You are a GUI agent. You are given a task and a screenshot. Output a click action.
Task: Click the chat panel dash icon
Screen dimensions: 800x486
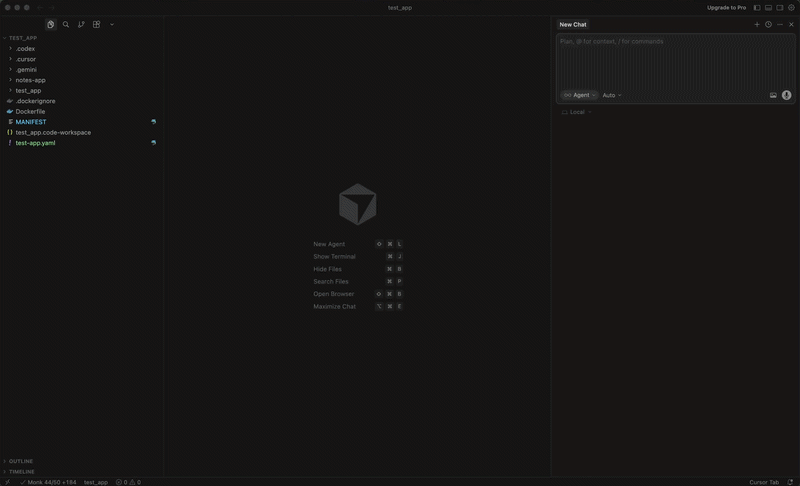click(x=780, y=24)
